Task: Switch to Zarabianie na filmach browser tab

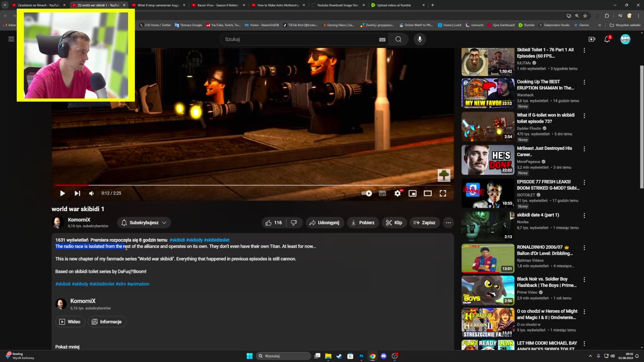Action: coord(38,5)
